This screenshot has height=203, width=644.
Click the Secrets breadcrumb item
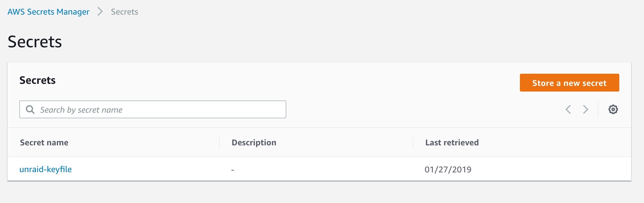click(124, 12)
